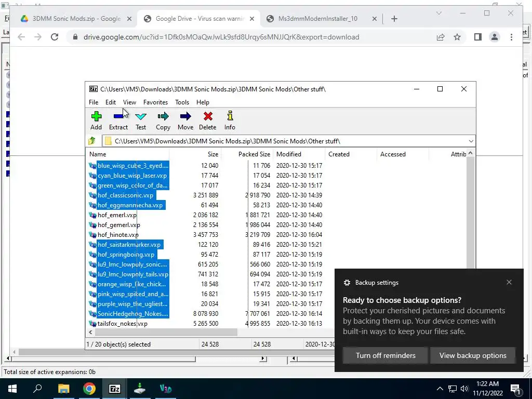Click the Copy toolbar icon
The image size is (532, 399).
click(163, 121)
